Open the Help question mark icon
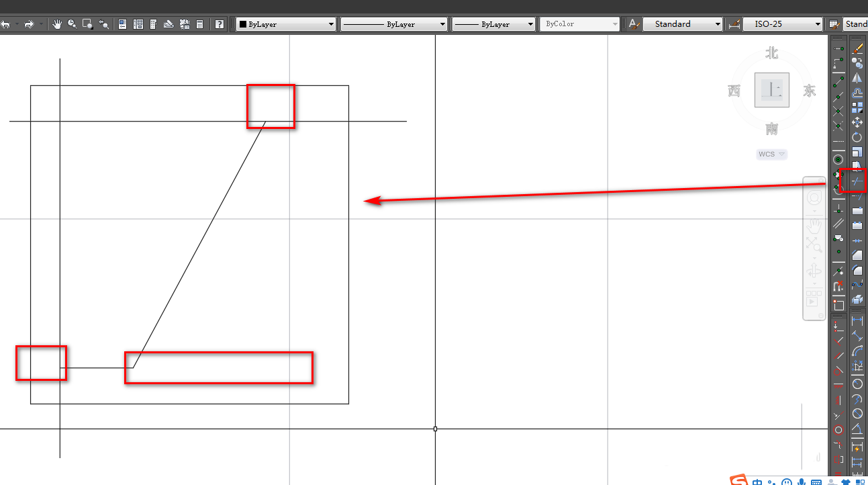Screen dimensions: 868x485 (x=220, y=24)
